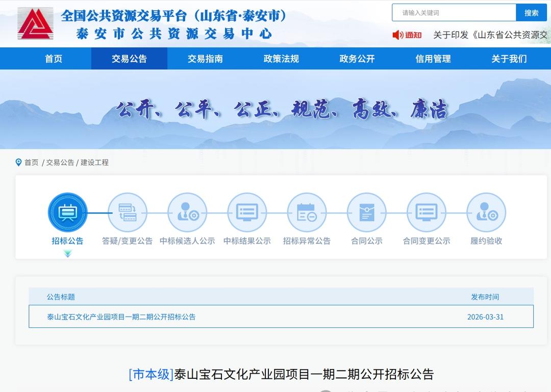Click the 交易公告 breadcrumb link
The height and width of the screenshot is (392, 551).
pyautogui.click(x=60, y=163)
